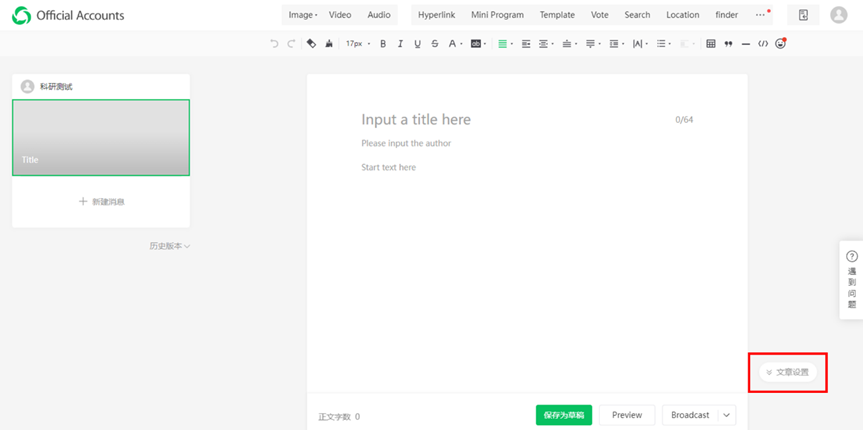Select the Mini Program menu item
The image size is (863, 430).
pyautogui.click(x=497, y=15)
